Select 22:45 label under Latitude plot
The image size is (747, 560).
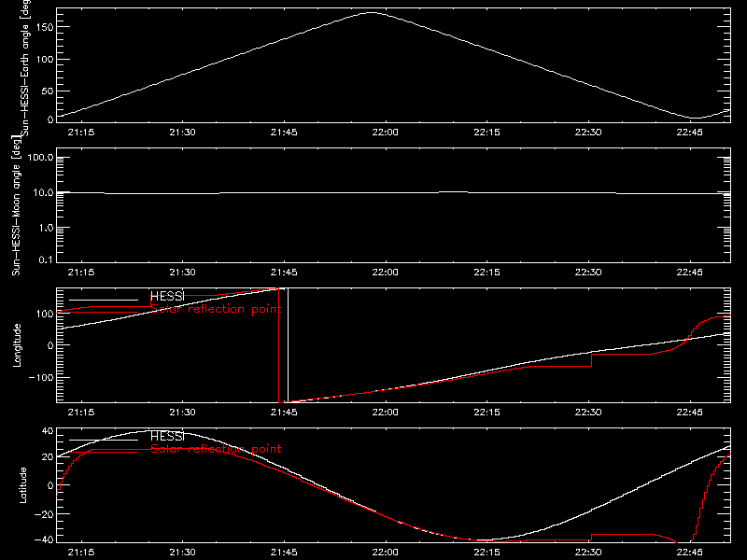(690, 552)
